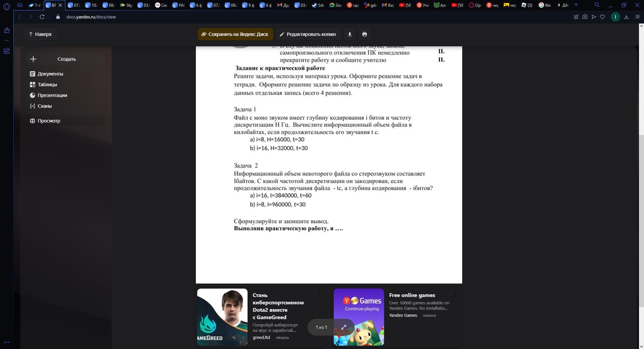Take a snapshot with the camera icon
Screen dimensions: 644x349
(585, 17)
